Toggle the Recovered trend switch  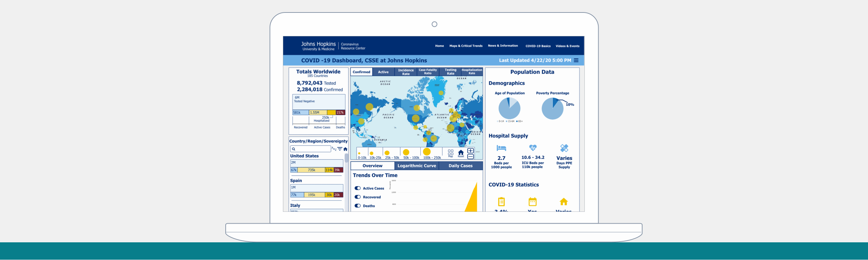point(358,197)
